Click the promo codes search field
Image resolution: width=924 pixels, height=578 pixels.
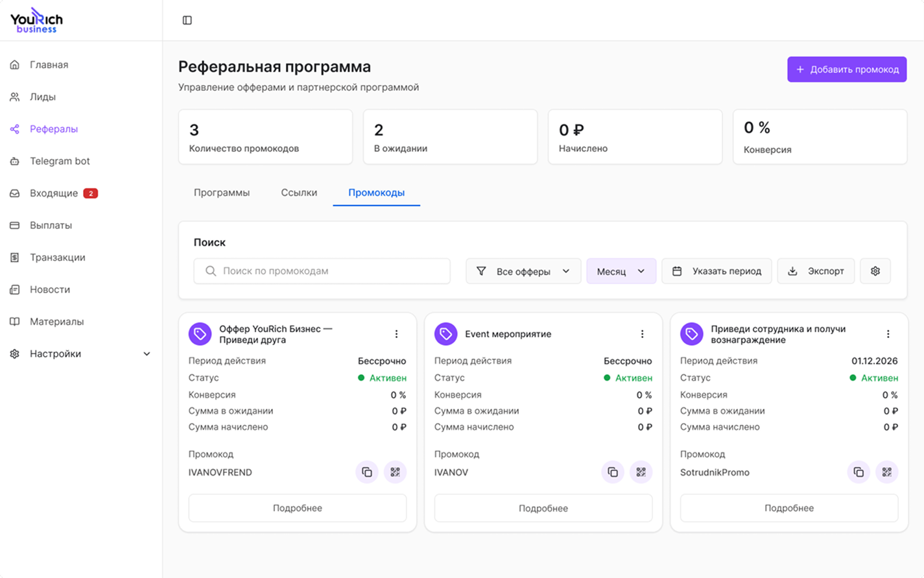coord(322,271)
